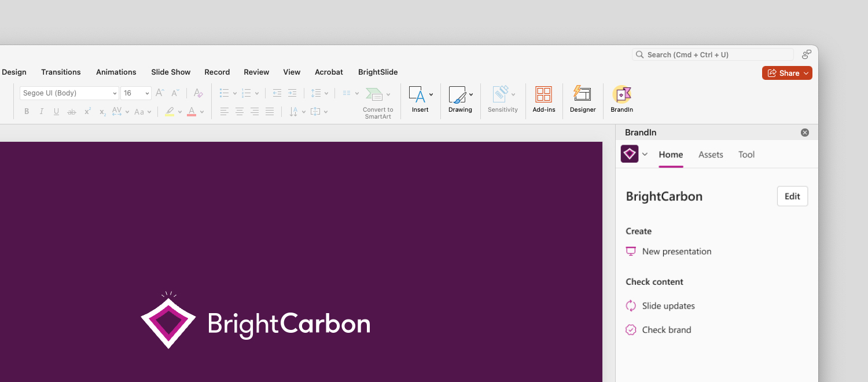
Task: Click the Increase Font Size icon
Action: [160, 93]
